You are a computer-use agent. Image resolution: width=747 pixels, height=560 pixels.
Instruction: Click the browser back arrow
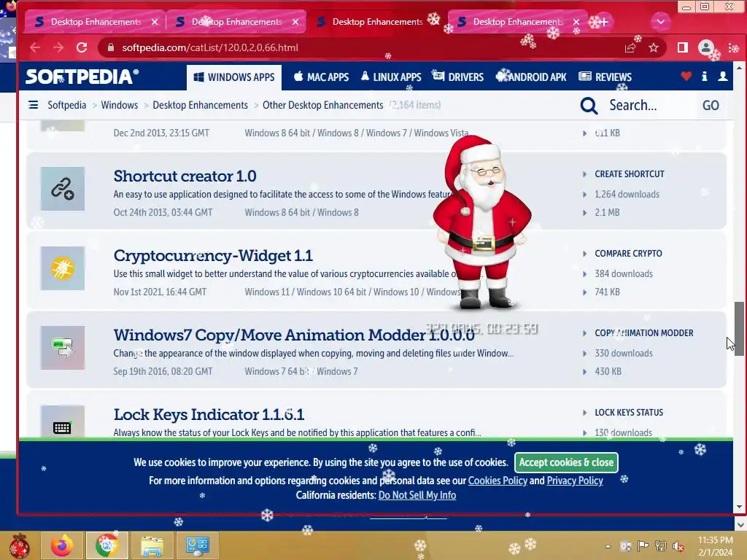click(35, 47)
